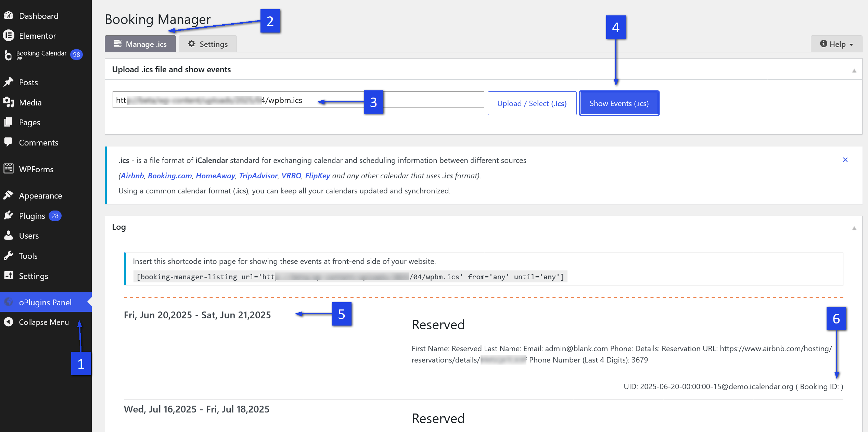Click Show Events (.ics) button
The height and width of the screenshot is (432, 868).
619,103
